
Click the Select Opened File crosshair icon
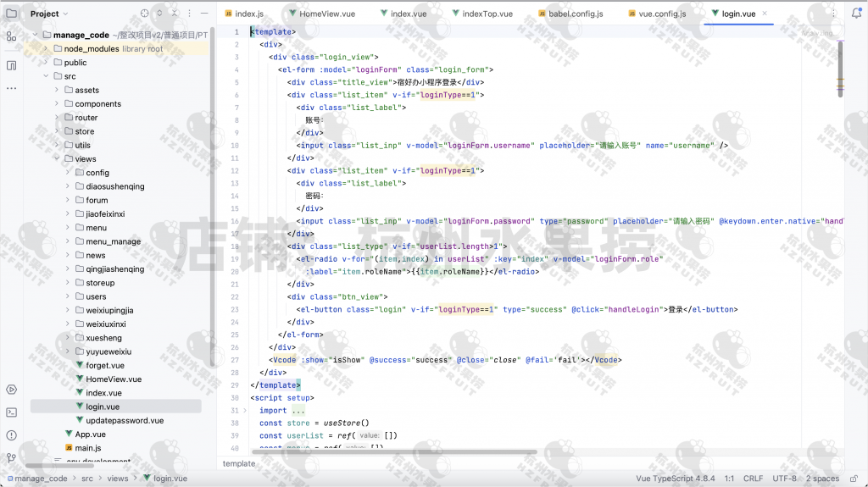[x=144, y=14]
